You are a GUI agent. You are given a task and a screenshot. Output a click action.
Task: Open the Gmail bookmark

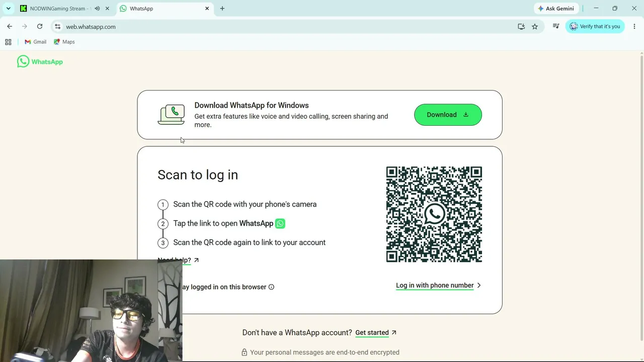click(x=35, y=42)
